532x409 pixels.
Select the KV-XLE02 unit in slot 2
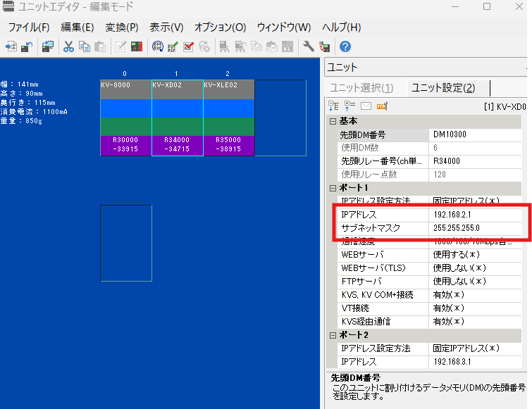[229, 118]
